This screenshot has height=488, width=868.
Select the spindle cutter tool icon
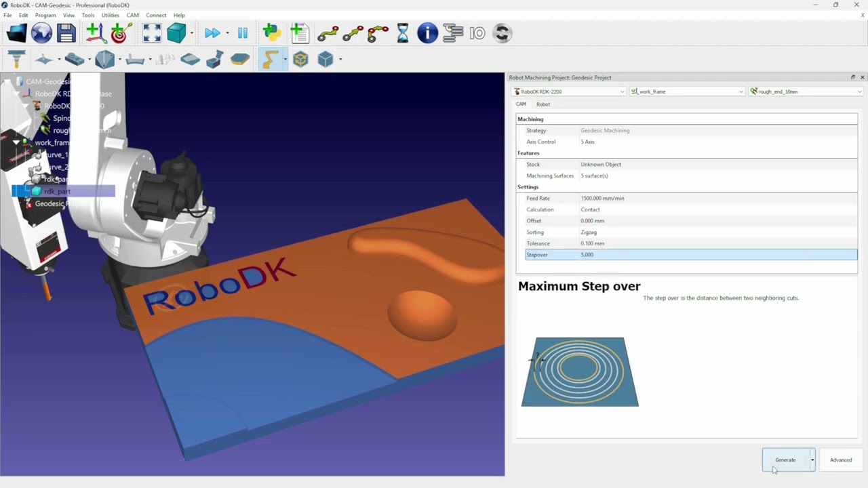click(x=16, y=59)
